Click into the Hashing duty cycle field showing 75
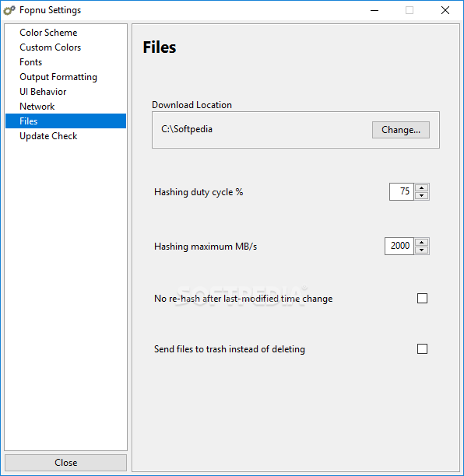464x476 pixels. pyautogui.click(x=402, y=191)
